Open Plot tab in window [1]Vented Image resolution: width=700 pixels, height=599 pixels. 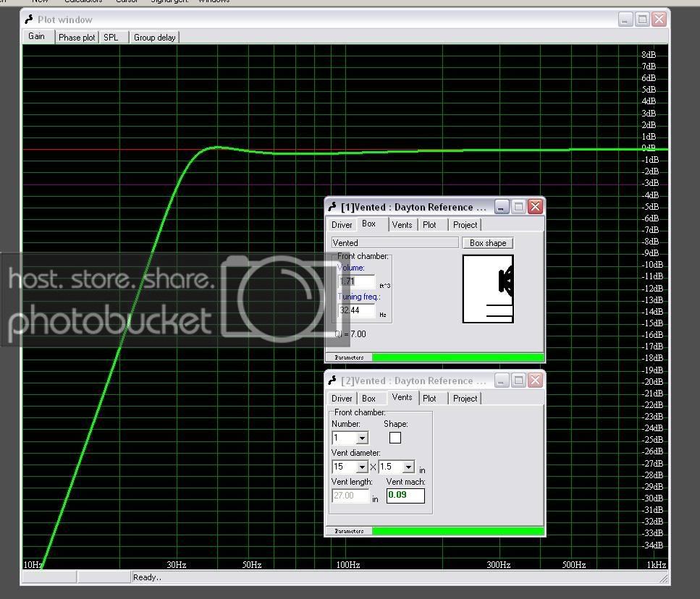coord(431,225)
